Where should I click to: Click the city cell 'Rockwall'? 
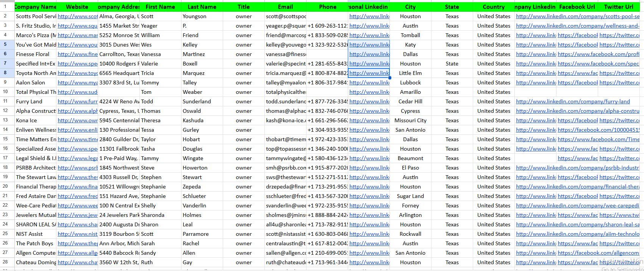tap(410, 234)
